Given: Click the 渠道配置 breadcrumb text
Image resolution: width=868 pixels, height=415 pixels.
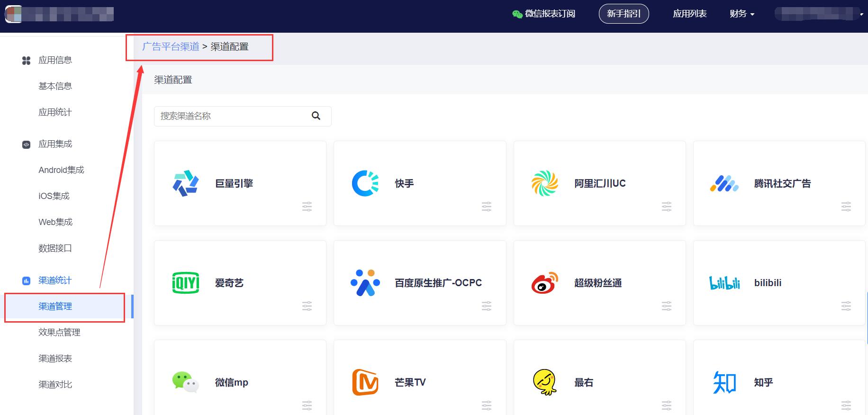Looking at the screenshot, I should pos(229,46).
